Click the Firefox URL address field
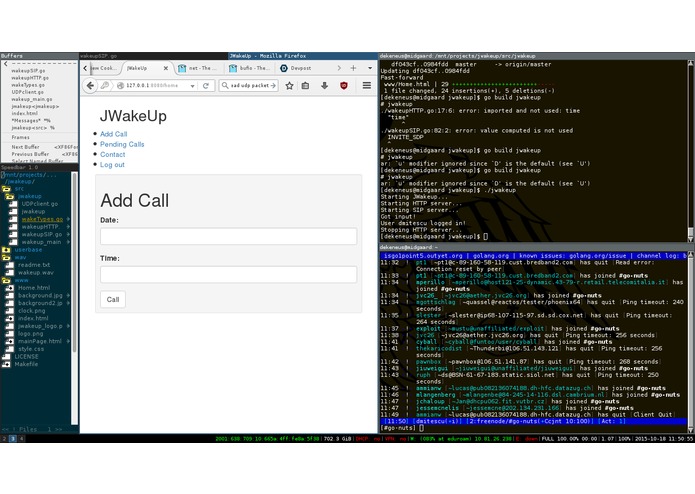Screen dimensions: 695x494 [x=155, y=86]
